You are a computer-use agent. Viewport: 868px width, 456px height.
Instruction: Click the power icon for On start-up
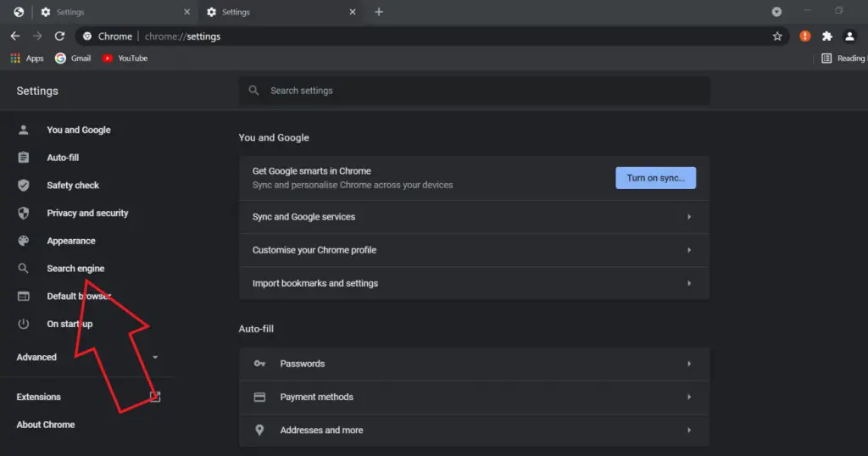coord(23,324)
